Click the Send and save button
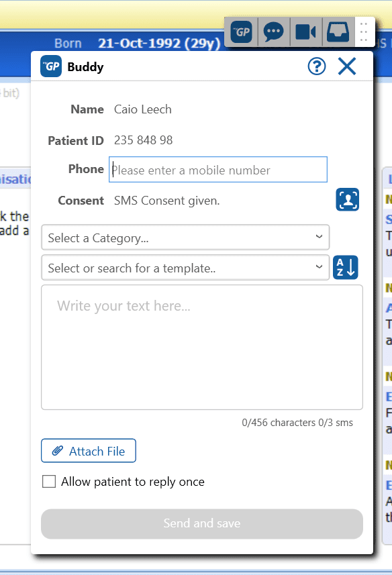 [202, 523]
